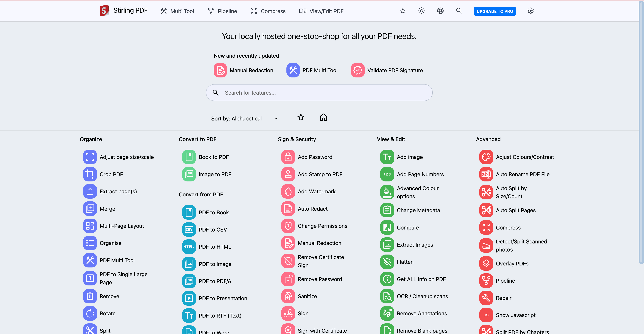644x334 pixels.
Task: Open the Repair wrench icon
Action: (x=486, y=298)
